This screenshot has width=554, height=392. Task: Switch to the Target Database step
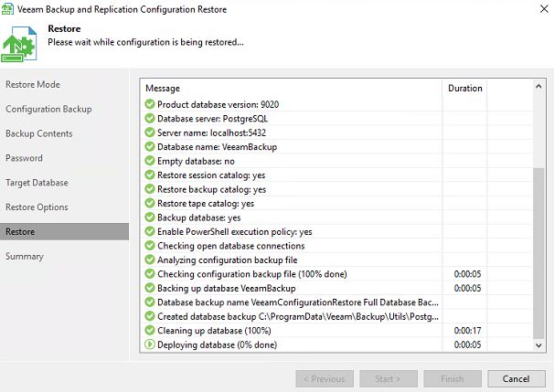click(37, 183)
